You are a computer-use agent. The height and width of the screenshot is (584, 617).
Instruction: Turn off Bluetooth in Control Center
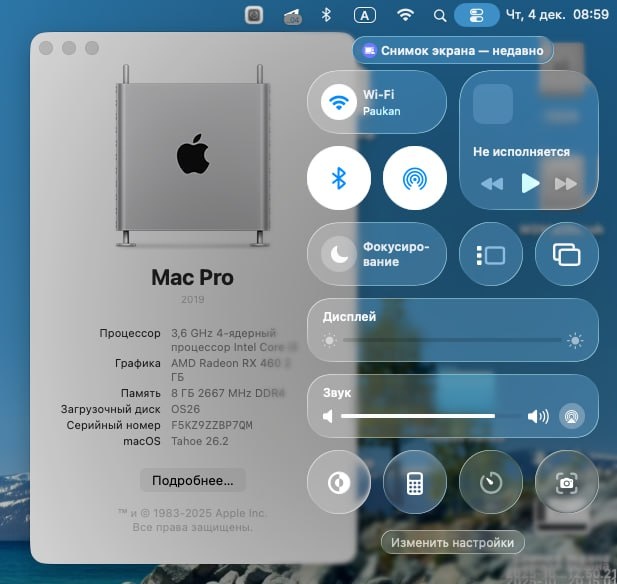338,178
